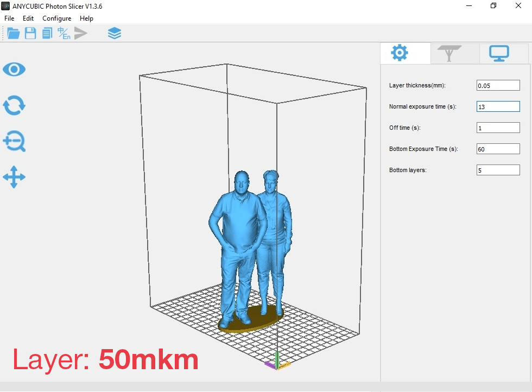Click the Bottom layers input field
Screen dimensions: 532x392
498,170
